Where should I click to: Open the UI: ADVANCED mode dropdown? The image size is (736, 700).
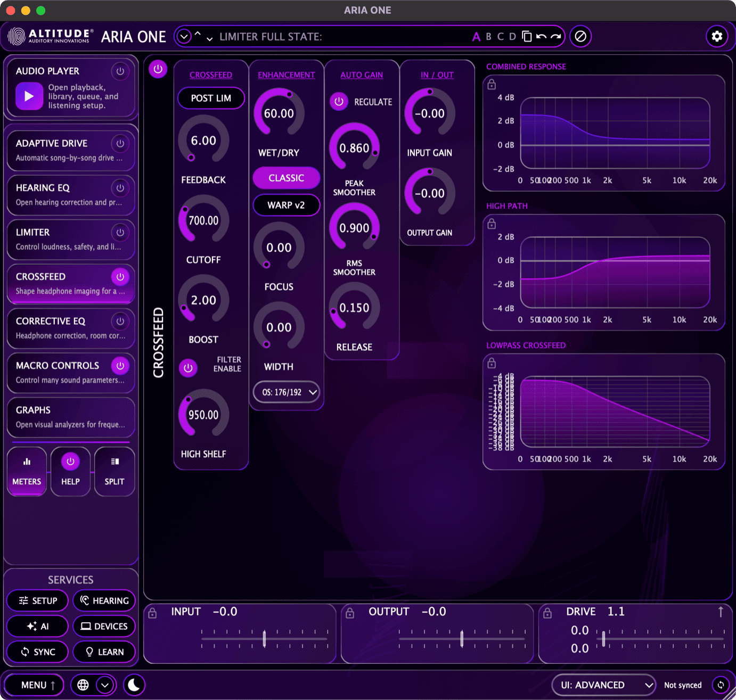tap(604, 685)
